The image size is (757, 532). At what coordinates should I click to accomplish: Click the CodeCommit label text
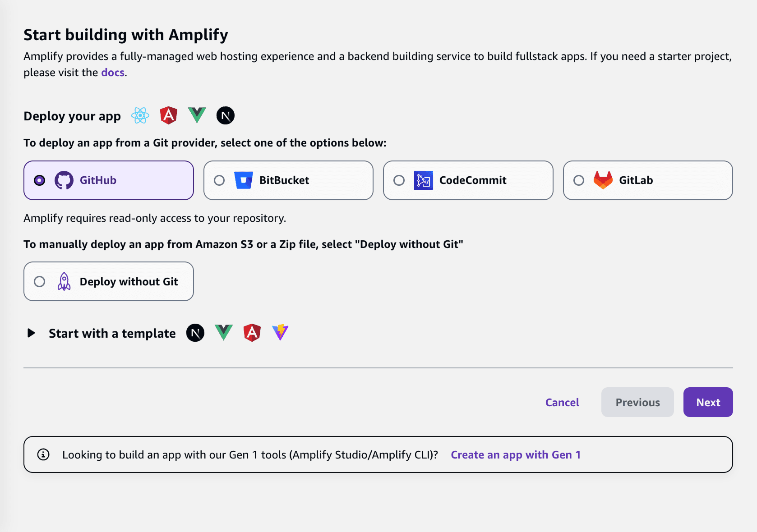[473, 180]
